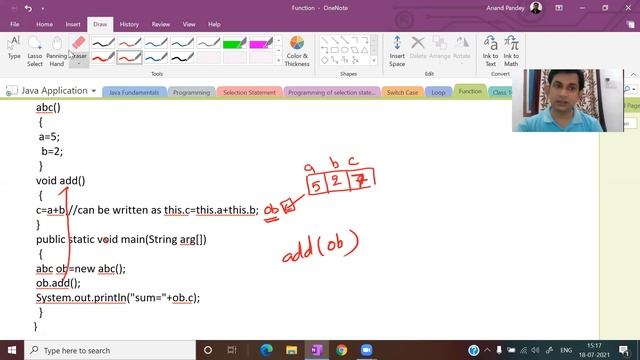640x360 pixels.
Task: Expand the pen gallery more arrow
Action: 279,60
